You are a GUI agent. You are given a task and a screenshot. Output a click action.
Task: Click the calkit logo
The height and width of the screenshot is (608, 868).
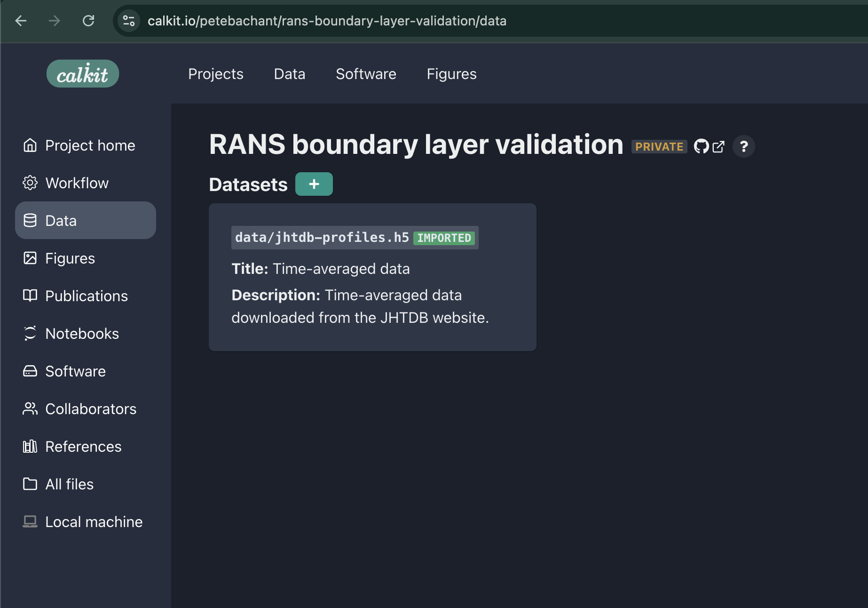coord(83,73)
